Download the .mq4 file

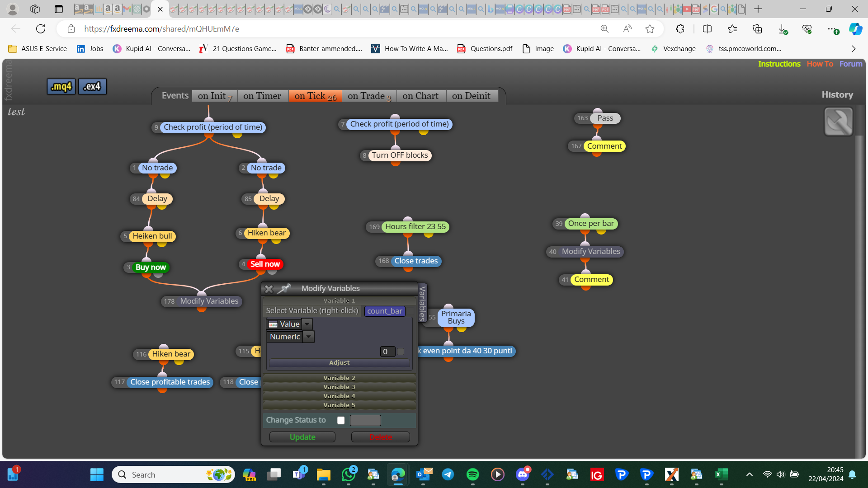click(x=61, y=86)
